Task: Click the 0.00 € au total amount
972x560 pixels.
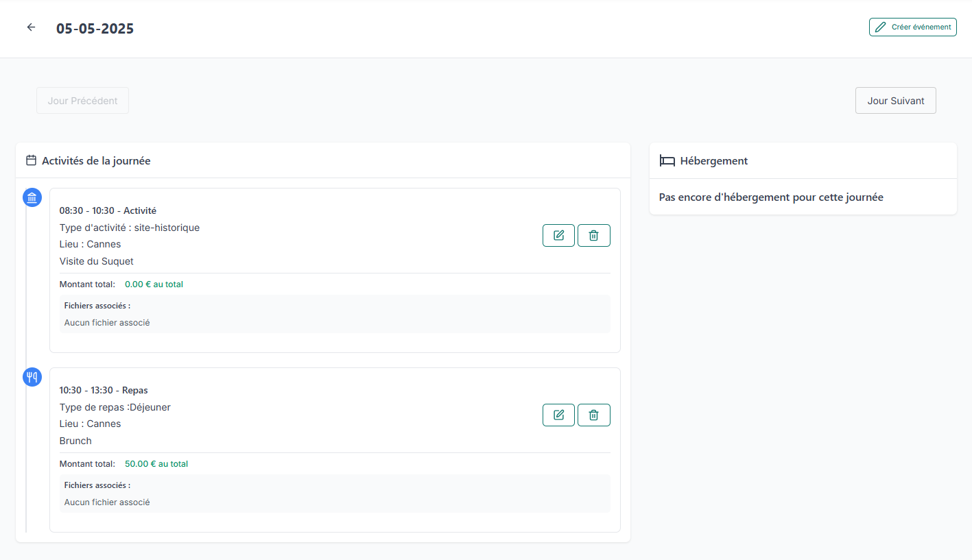Action: point(154,284)
